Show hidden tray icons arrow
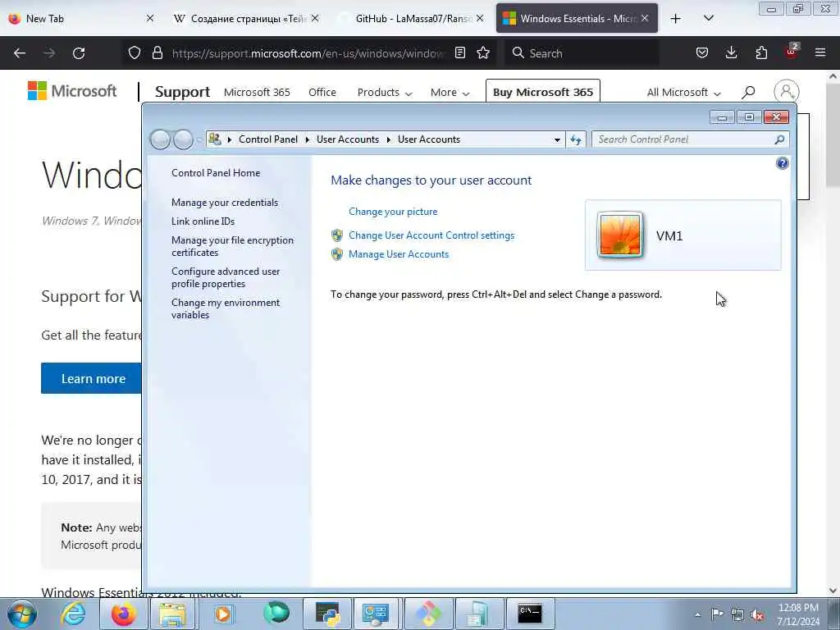 point(697,615)
